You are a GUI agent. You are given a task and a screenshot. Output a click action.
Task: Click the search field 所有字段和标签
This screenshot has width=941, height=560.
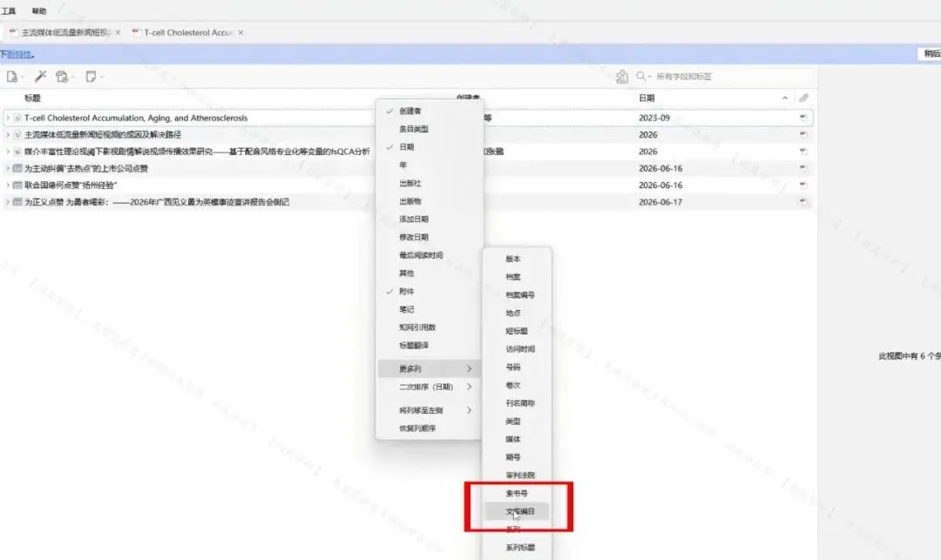pyautogui.click(x=732, y=77)
